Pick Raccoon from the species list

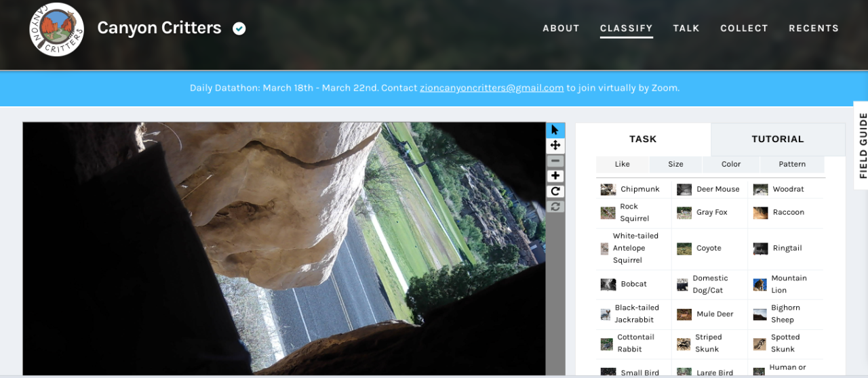coord(785,213)
